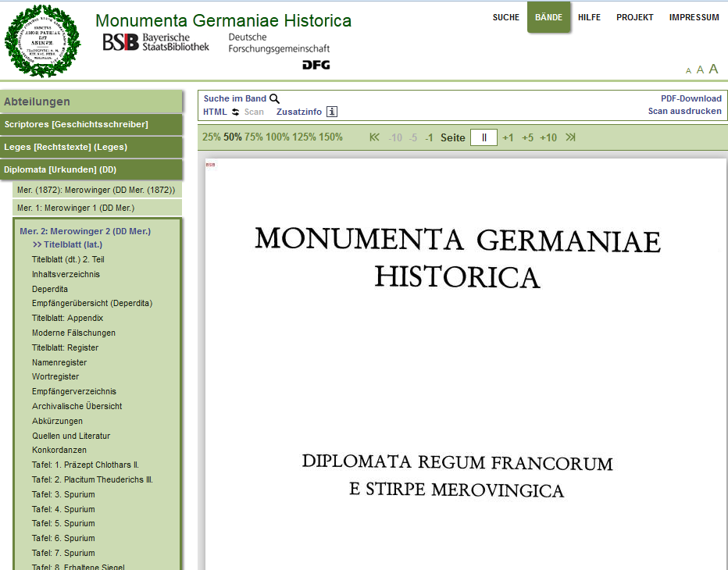The height and width of the screenshot is (570, 728).
Task: Open Tafel: 3. Spurium entry
Action: click(x=63, y=494)
